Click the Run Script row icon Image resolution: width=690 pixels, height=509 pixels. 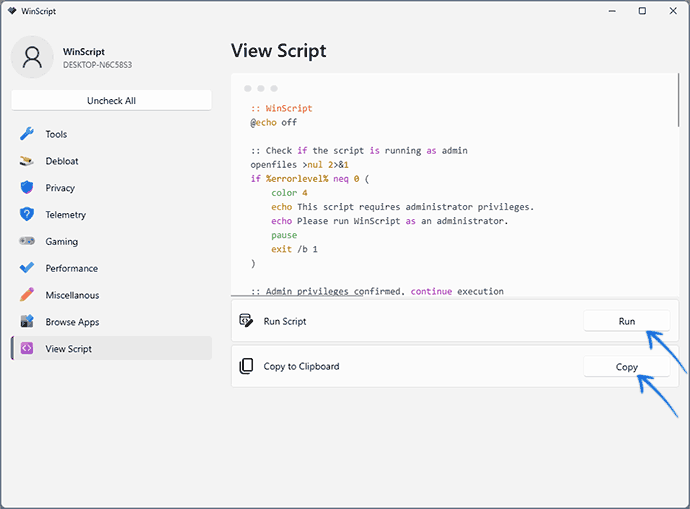246,321
